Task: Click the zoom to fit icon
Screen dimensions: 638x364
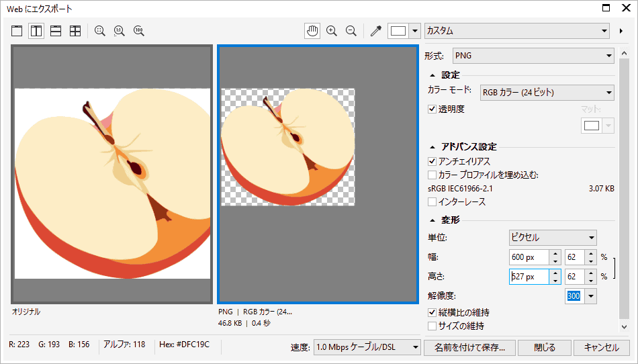Action: [x=99, y=31]
